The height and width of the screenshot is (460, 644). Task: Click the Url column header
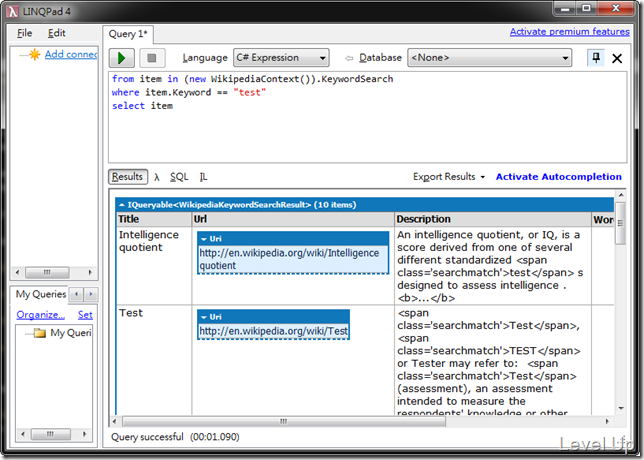[x=293, y=219]
